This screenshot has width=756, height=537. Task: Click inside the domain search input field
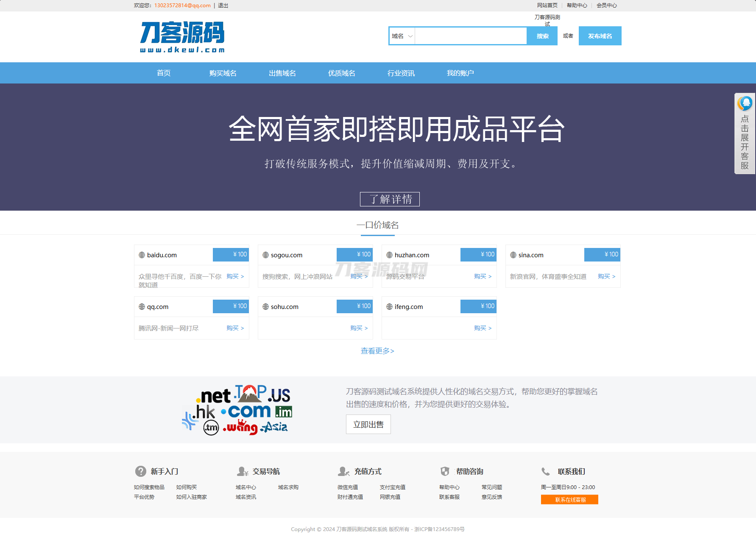[x=471, y=36]
